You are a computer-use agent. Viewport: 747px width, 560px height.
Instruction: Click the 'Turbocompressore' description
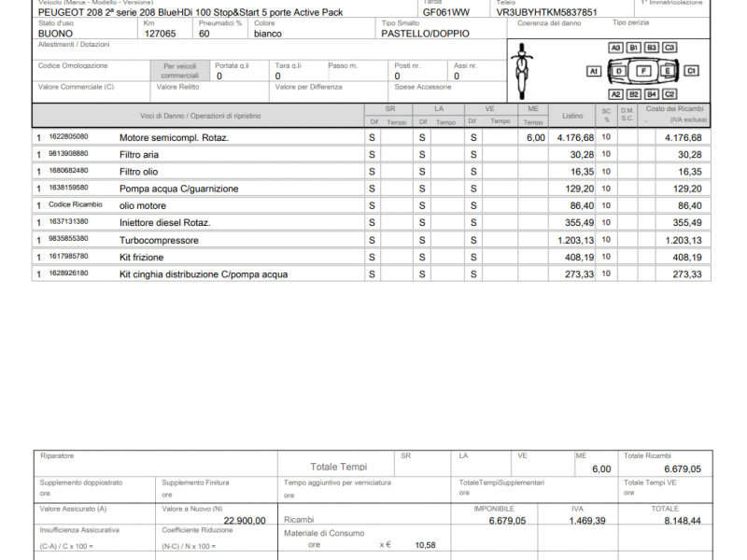(x=159, y=241)
